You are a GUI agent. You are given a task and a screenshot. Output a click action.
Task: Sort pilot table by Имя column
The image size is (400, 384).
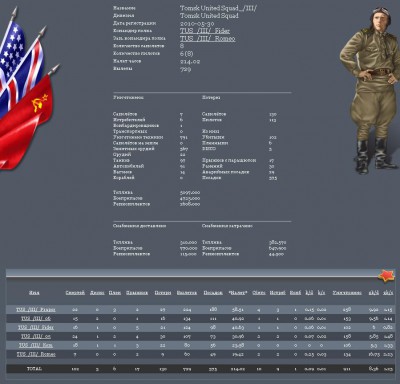click(x=34, y=293)
